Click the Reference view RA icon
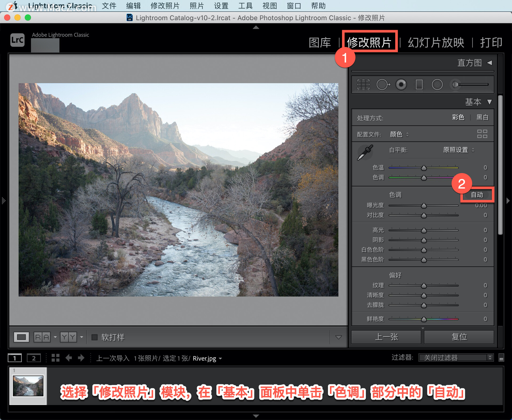This screenshot has width=512, height=420. tap(42, 337)
